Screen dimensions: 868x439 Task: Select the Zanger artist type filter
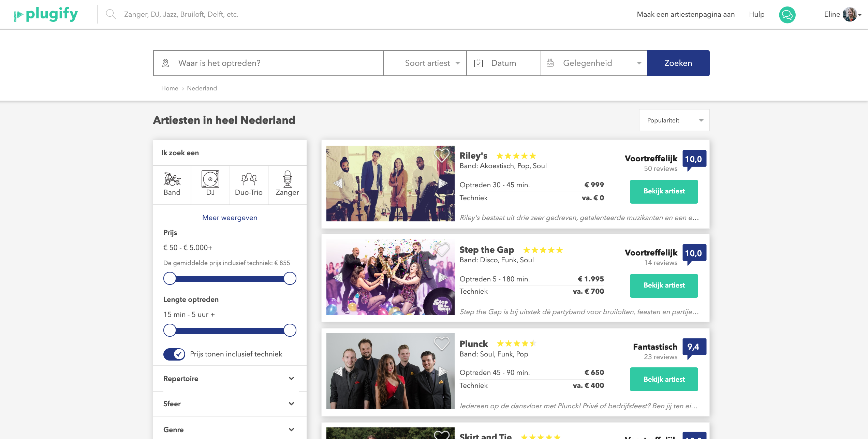coord(287,184)
